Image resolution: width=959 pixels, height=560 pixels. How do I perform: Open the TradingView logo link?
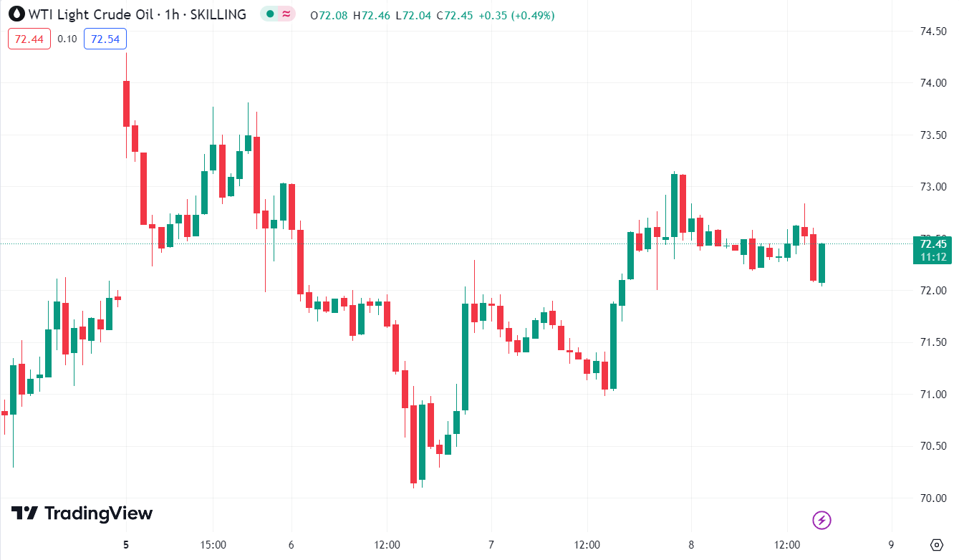pos(82,513)
